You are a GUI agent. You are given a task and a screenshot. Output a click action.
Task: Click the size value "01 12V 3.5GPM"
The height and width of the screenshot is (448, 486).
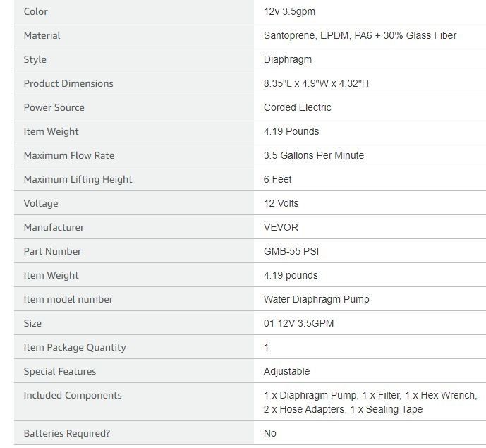click(299, 323)
